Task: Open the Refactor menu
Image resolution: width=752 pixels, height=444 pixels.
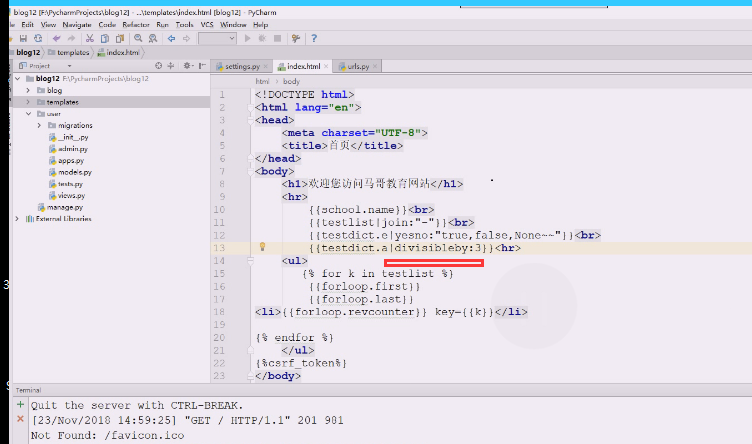Action: (x=136, y=24)
